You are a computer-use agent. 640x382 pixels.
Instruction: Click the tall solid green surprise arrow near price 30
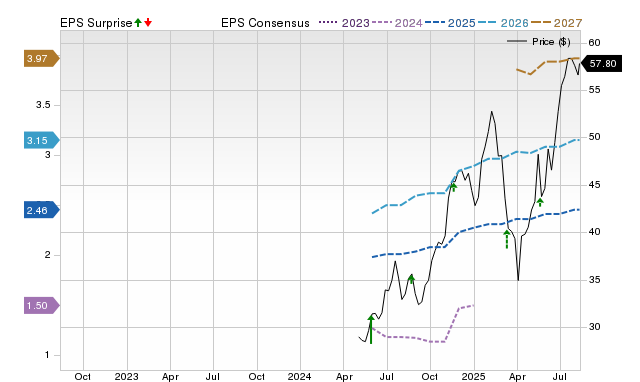(371, 329)
